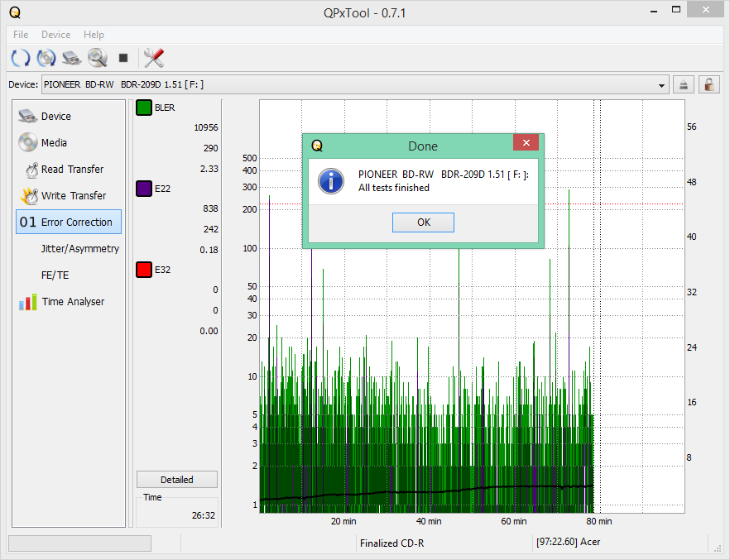Click the Device drive icon in sidebar
The height and width of the screenshot is (560, 730).
point(27,116)
